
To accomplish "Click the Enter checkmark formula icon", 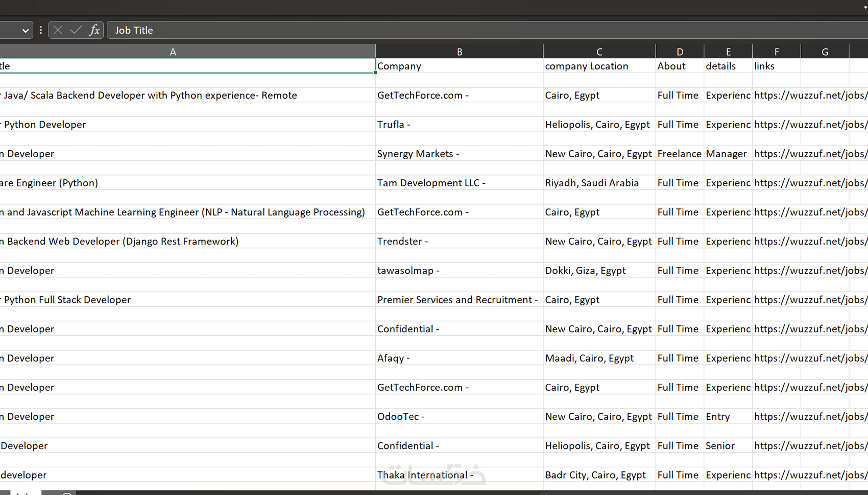I will [76, 30].
